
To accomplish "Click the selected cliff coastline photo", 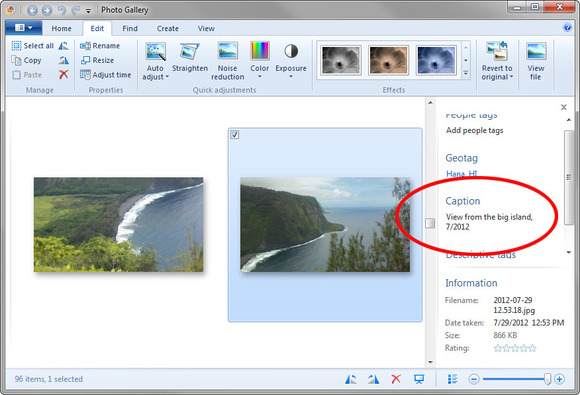I will click(x=325, y=224).
